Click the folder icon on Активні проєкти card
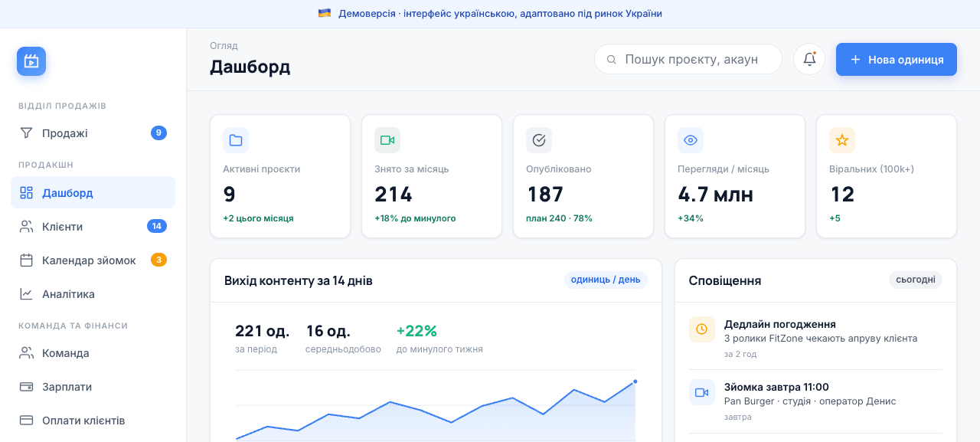Viewport: 980px width, 442px height. point(236,140)
